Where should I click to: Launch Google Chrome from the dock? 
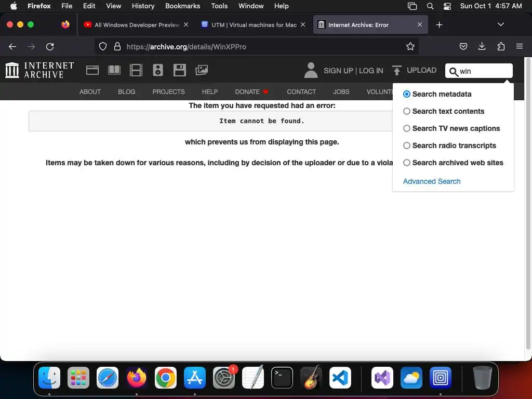166,378
